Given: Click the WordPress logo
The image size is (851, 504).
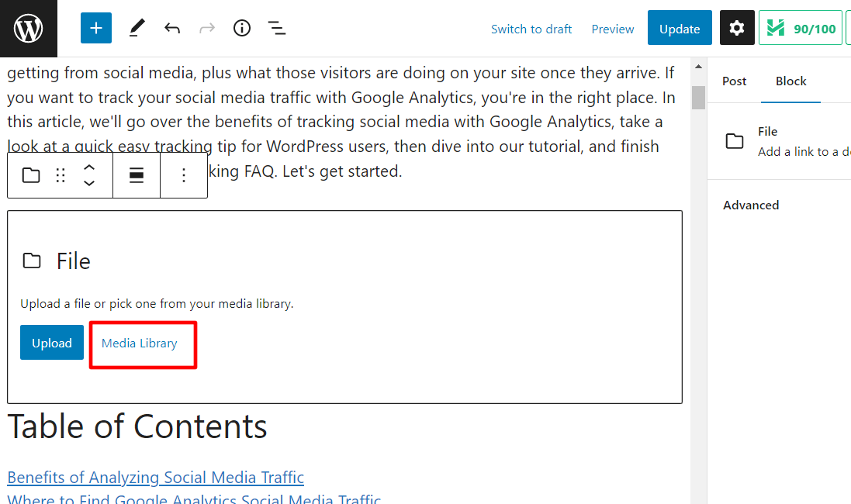Looking at the screenshot, I should tap(28, 28).
